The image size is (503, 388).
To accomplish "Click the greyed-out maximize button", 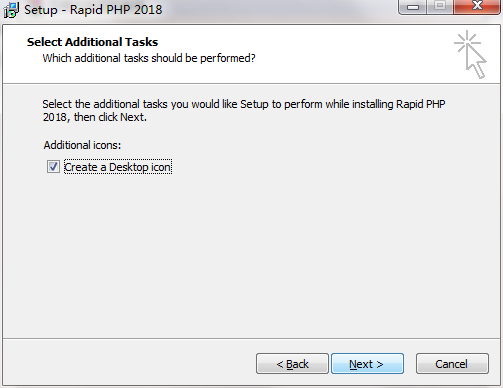I will coord(440,6).
